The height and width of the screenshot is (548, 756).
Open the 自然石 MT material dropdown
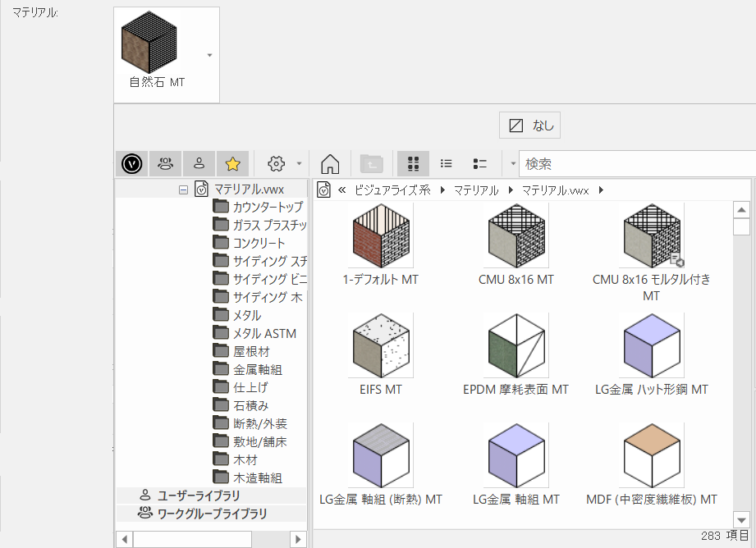click(x=209, y=56)
